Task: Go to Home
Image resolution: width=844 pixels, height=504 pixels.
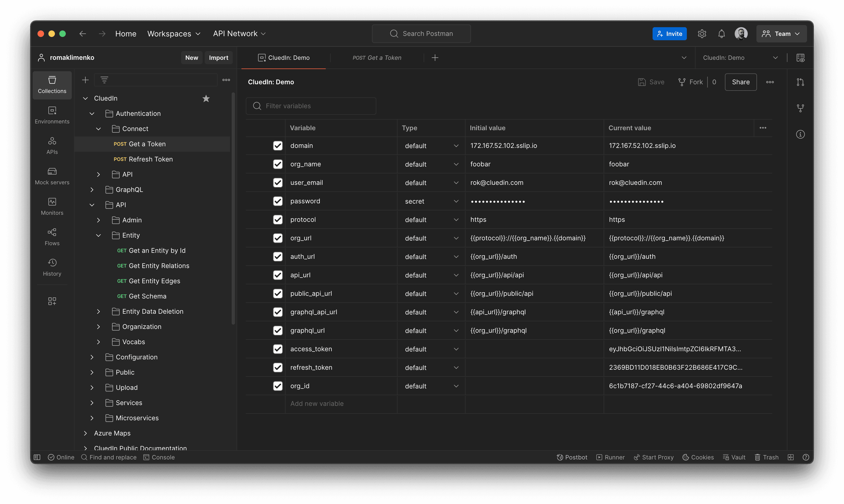Action: [126, 34]
